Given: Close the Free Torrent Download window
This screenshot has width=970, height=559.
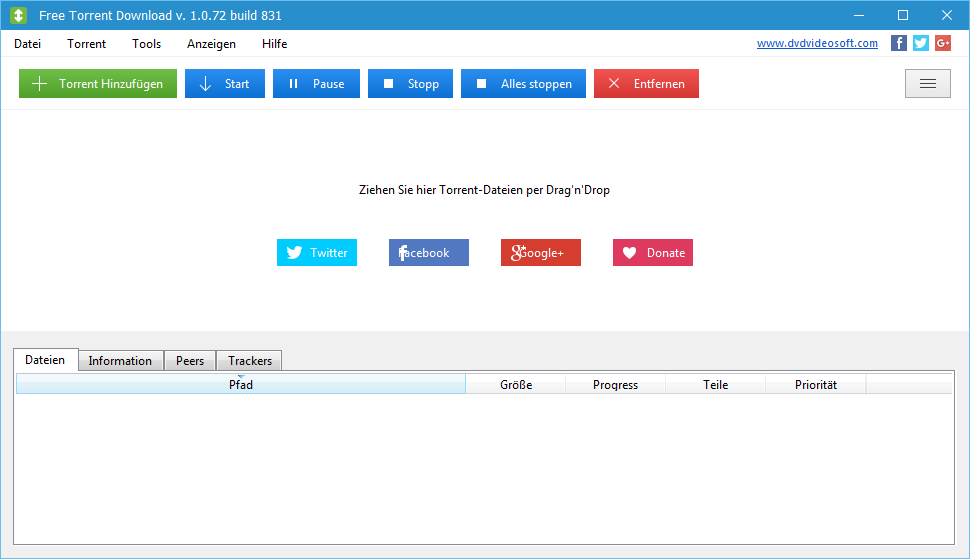Looking at the screenshot, I should coord(947,15).
